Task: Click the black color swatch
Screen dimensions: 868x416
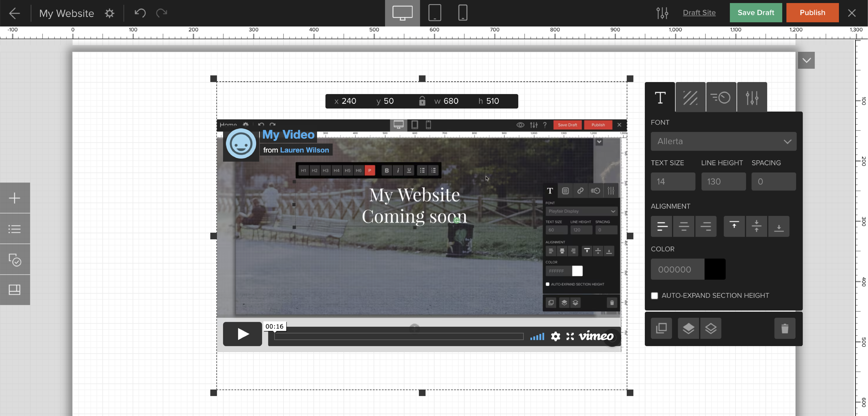Action: click(715, 269)
